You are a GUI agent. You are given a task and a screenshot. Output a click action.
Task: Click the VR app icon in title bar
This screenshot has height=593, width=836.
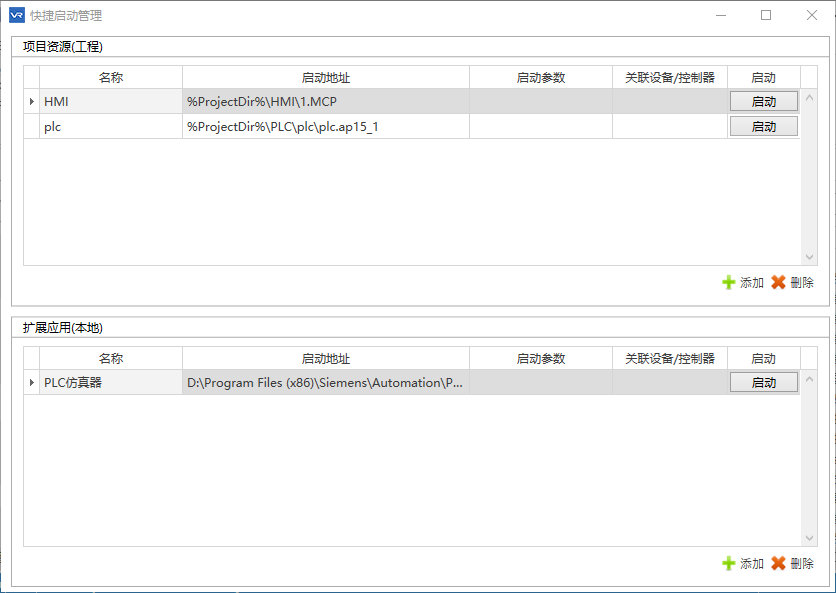pos(17,15)
